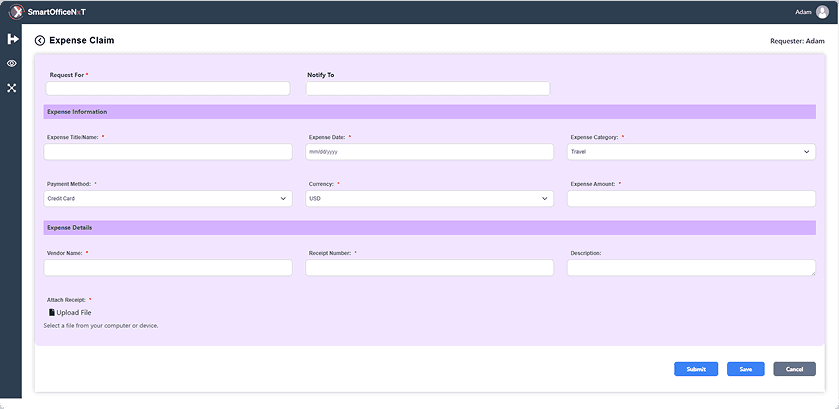Open the Expense Category dropdown
This screenshot has height=409, width=839.
click(x=691, y=152)
